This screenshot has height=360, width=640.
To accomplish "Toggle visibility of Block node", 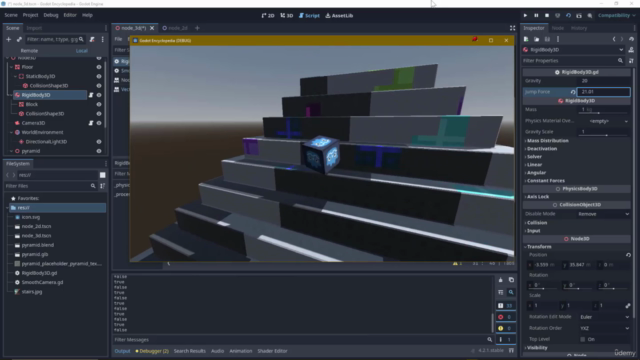I will point(99,104).
